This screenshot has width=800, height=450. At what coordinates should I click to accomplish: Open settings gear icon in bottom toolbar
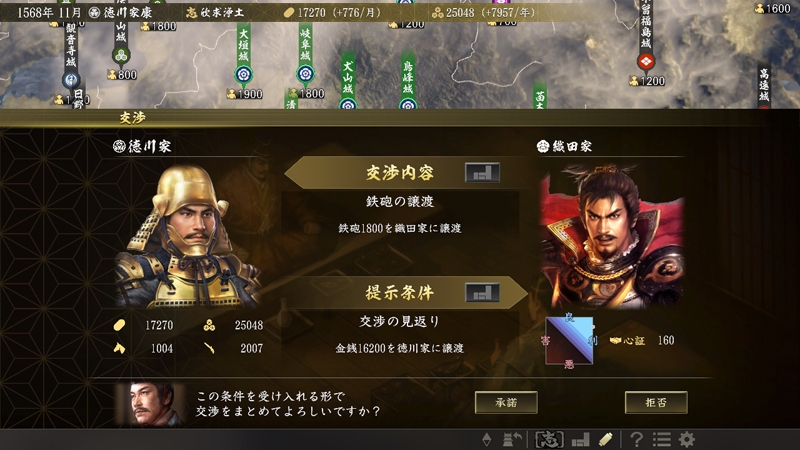tap(687, 439)
